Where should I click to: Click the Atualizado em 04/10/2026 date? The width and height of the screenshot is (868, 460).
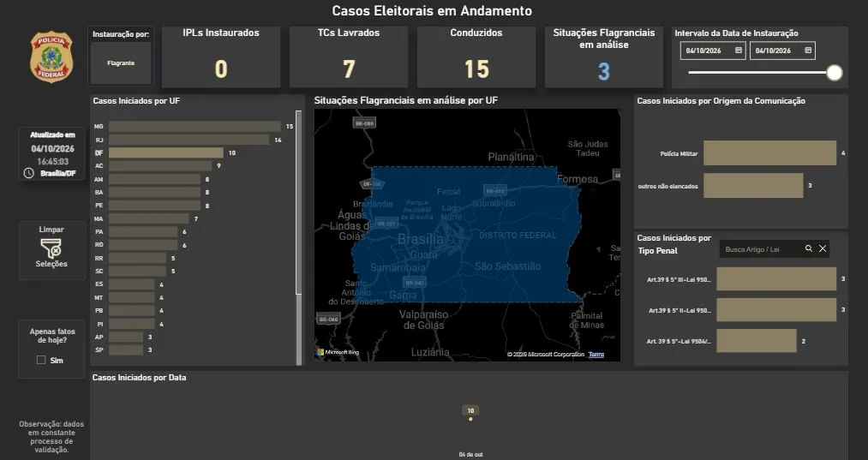pyautogui.click(x=52, y=148)
